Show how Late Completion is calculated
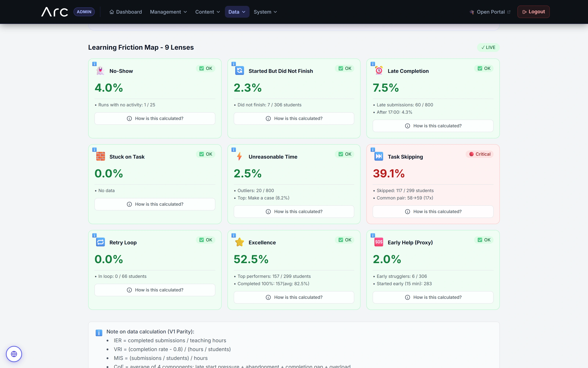588x368 pixels. tap(433, 126)
